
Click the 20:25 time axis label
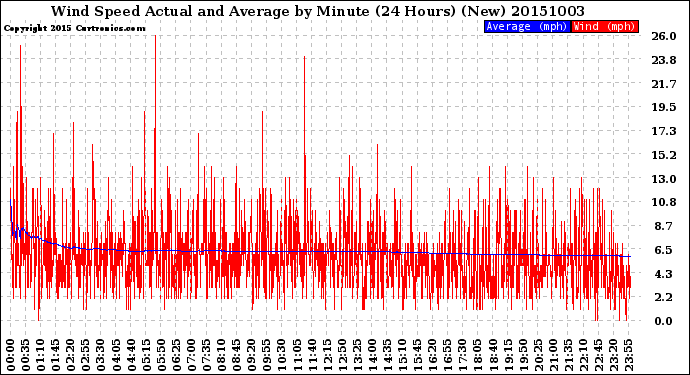tap(538, 355)
